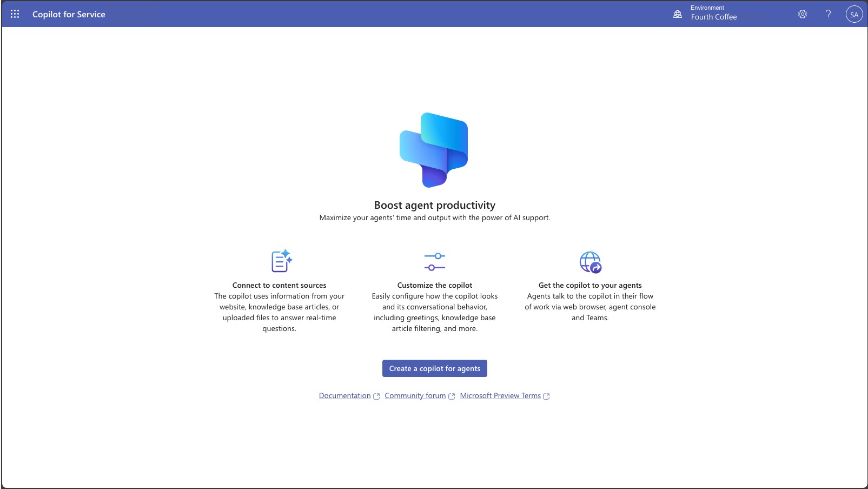Click Get the copilot to your agents heading
Screen dimensions: 868x489
590,285
